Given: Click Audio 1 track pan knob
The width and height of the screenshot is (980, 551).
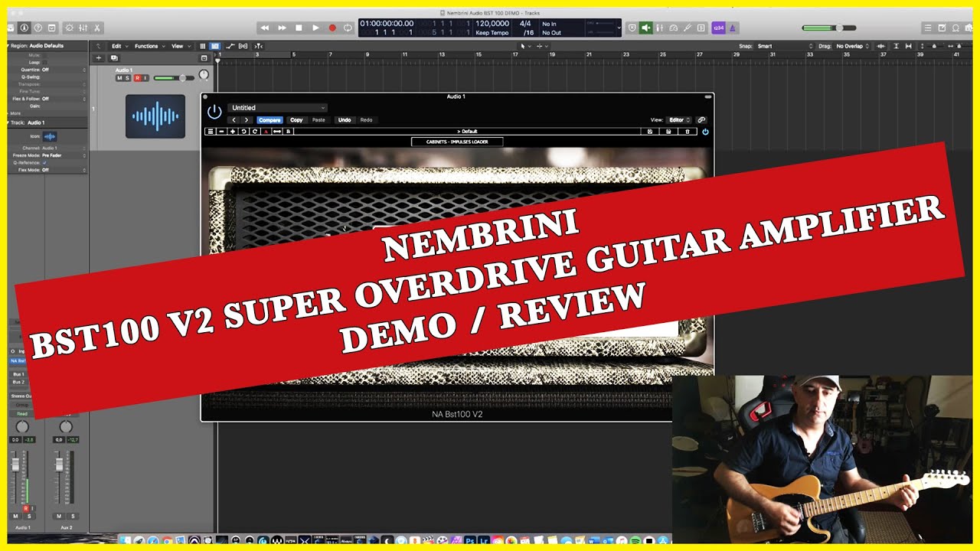Looking at the screenshot, I should pyautogui.click(x=204, y=75).
